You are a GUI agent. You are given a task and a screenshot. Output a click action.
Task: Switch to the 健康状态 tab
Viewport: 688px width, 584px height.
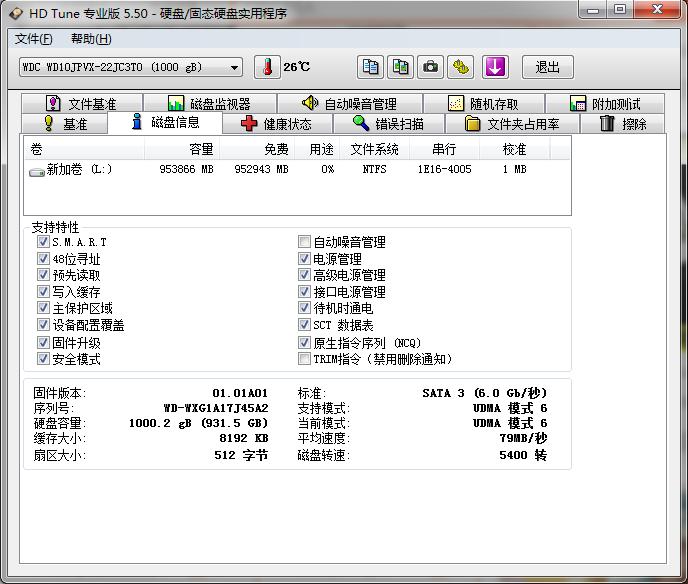point(277,124)
